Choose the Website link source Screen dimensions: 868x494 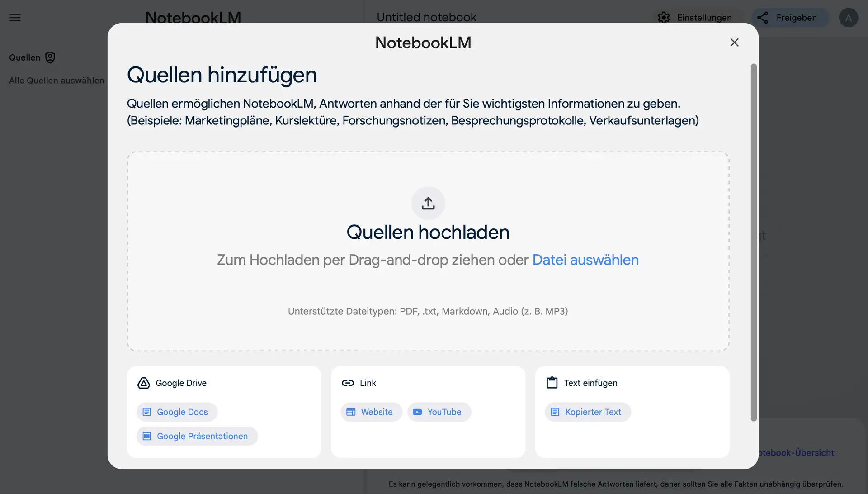pos(371,412)
